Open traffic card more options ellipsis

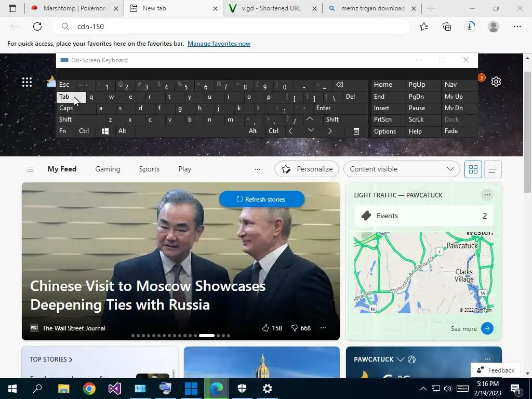[487, 195]
